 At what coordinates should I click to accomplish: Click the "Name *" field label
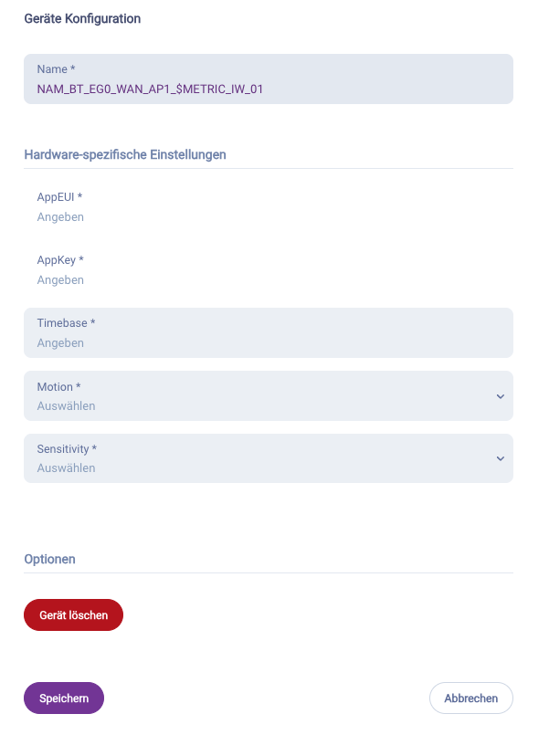pyautogui.click(x=57, y=69)
